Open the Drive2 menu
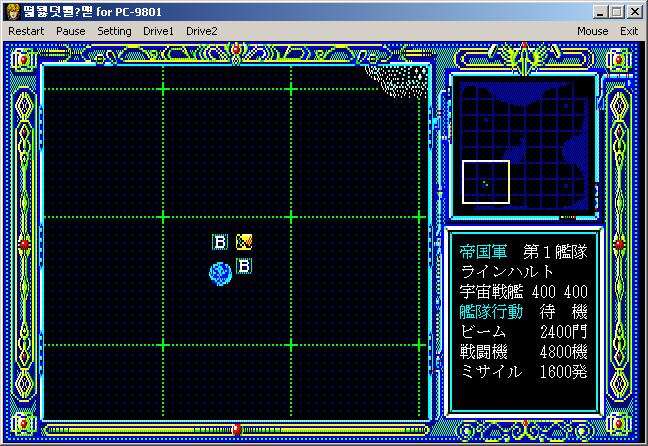 (x=202, y=31)
